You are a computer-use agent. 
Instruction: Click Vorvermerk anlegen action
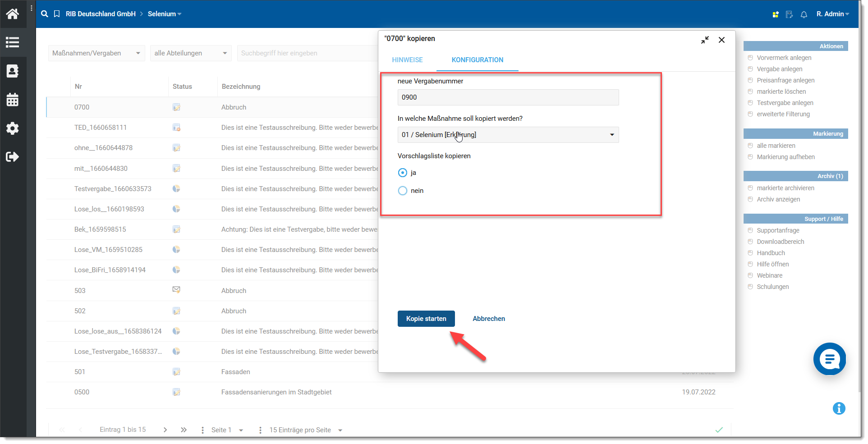[784, 58]
